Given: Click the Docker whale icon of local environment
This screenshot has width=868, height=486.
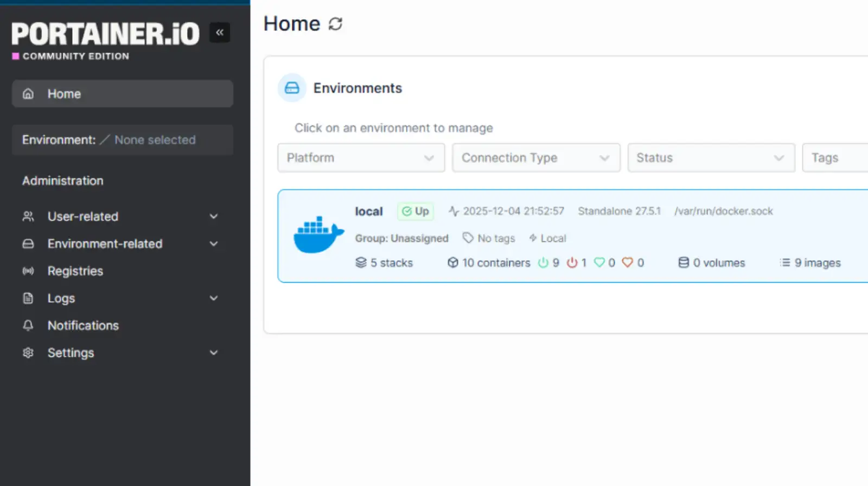Looking at the screenshot, I should click(x=318, y=235).
